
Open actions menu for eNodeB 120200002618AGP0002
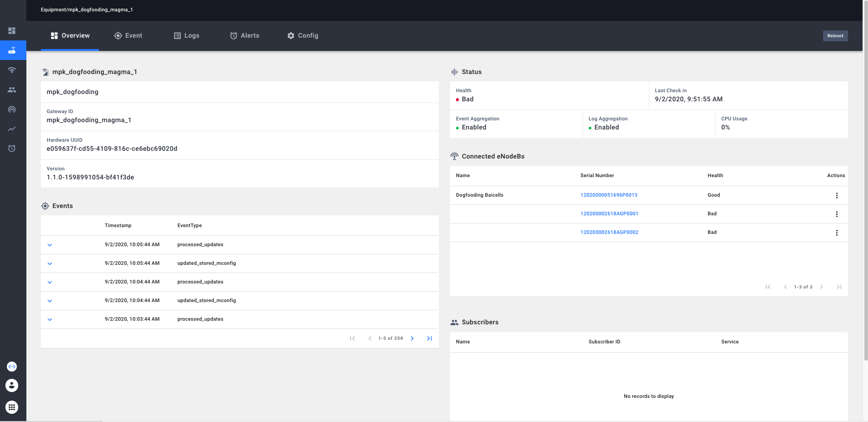coord(837,233)
